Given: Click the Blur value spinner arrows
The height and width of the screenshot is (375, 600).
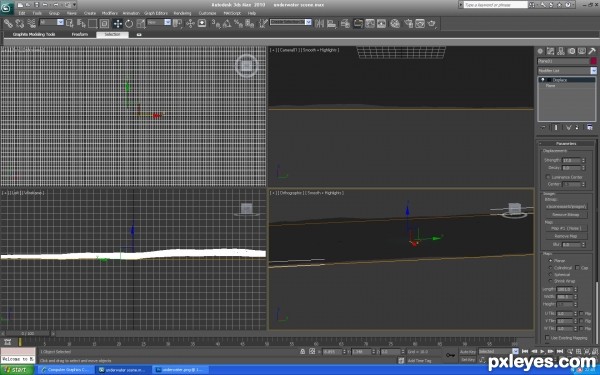Looking at the screenshot, I should pyautogui.click(x=584, y=245).
